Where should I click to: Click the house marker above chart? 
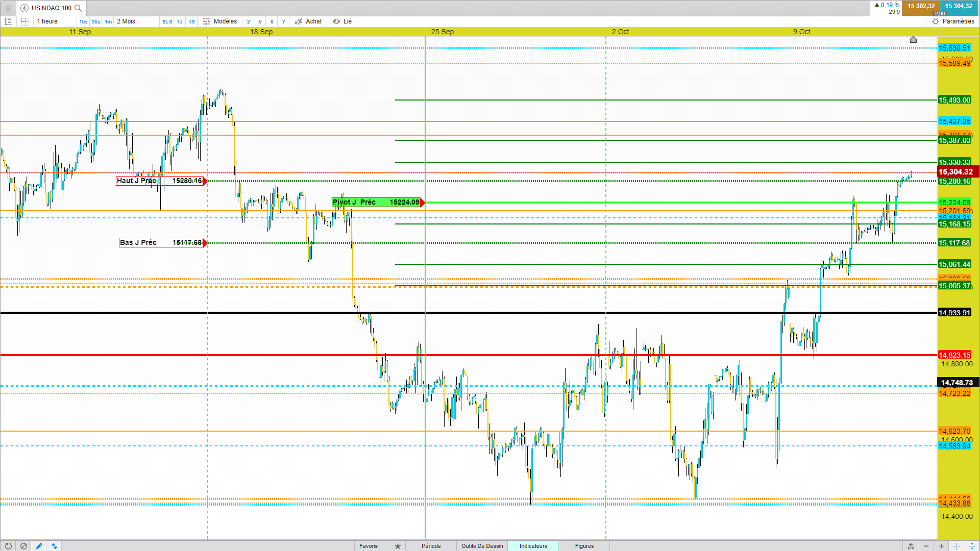pos(913,39)
